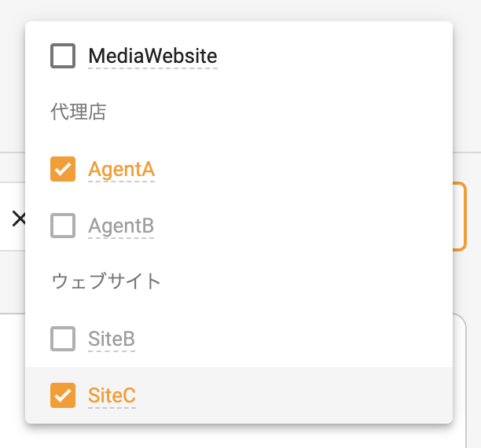
Task: Click the ウェブサイト group header
Action: pos(106,281)
